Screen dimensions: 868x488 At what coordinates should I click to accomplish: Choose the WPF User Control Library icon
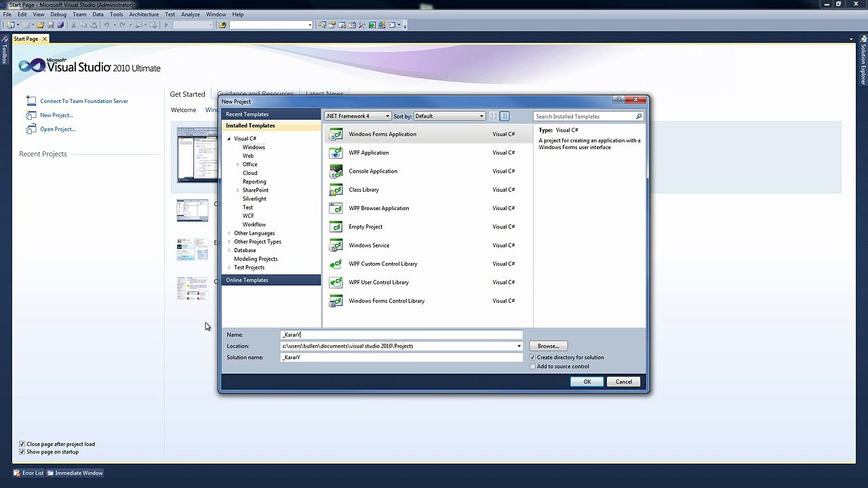pos(336,283)
